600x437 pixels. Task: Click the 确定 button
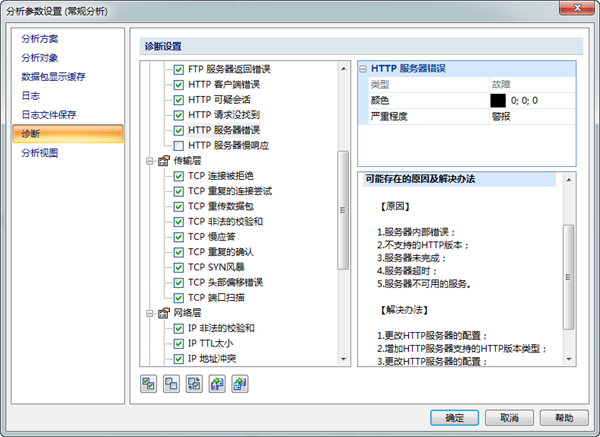coord(455,418)
